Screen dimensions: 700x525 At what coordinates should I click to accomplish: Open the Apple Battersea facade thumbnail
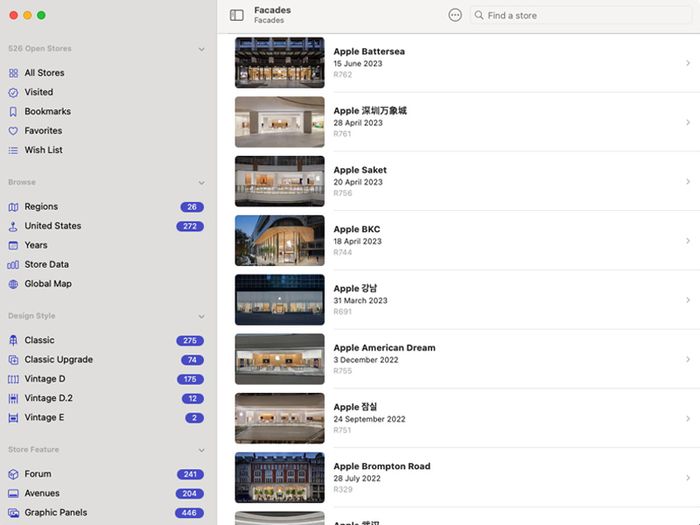(279, 62)
